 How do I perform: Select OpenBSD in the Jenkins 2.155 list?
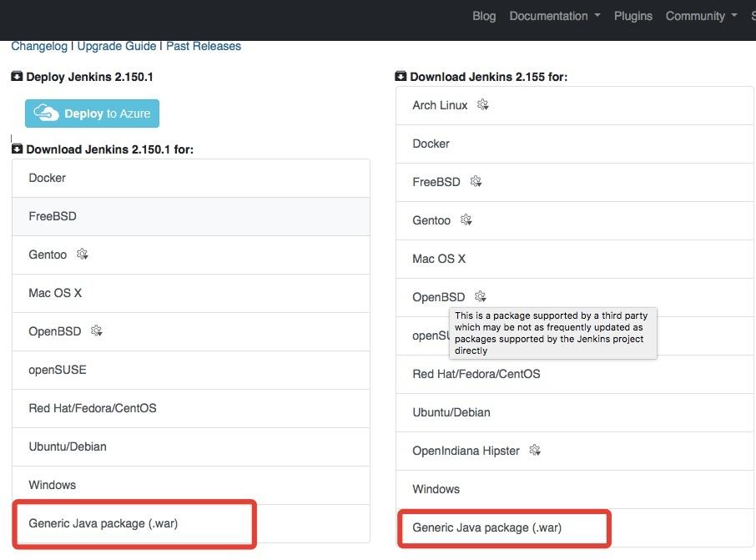point(575,297)
